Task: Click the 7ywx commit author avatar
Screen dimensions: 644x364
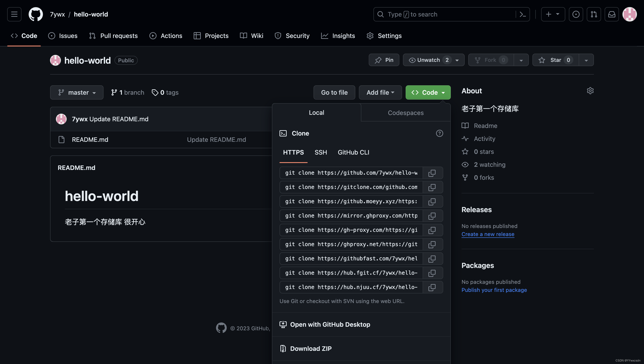Action: (61, 119)
